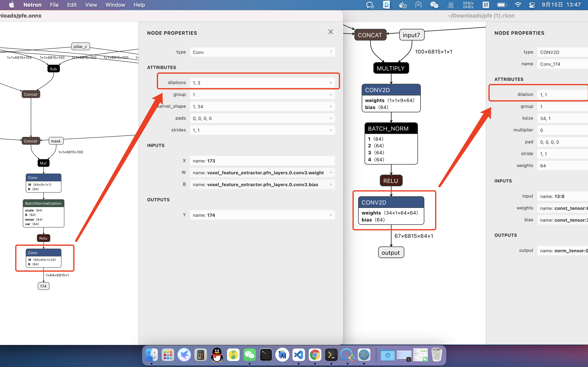Click the WeChat menu bar status icon

tap(434, 5)
